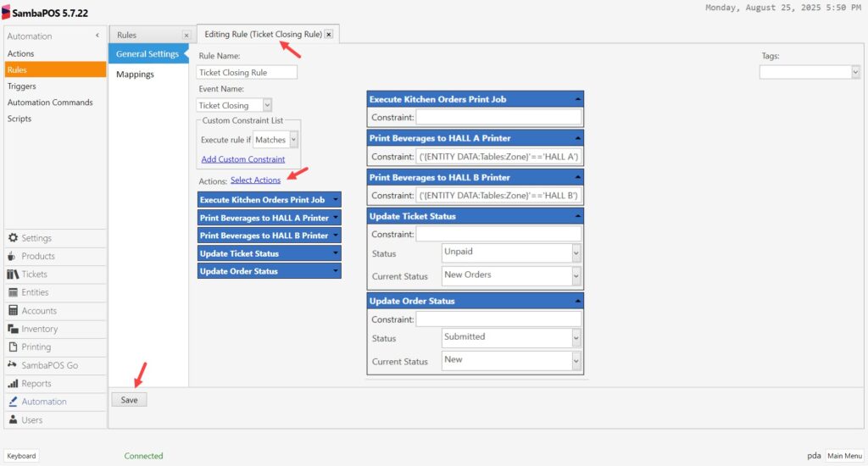
Task: Open Update Order Status 'Submitted' dropdown
Action: click(x=576, y=337)
